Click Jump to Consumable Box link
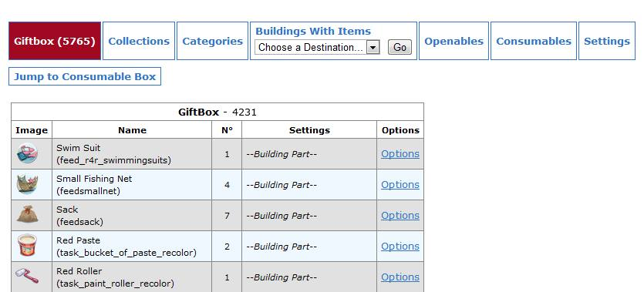 click(x=85, y=77)
